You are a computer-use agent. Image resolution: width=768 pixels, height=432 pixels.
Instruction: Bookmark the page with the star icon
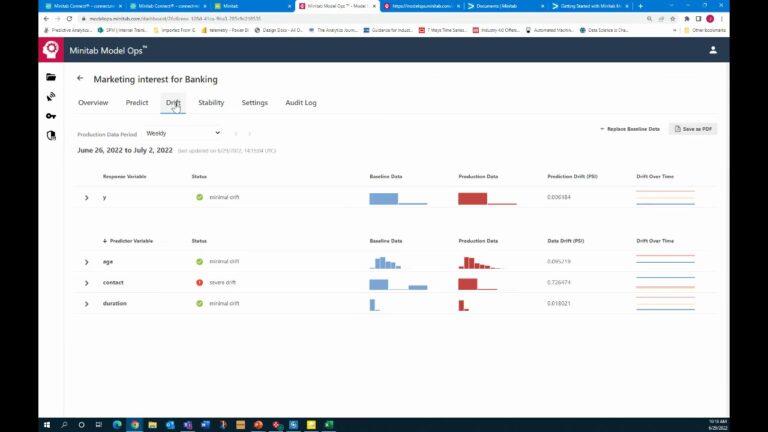pyautogui.click(x=672, y=19)
